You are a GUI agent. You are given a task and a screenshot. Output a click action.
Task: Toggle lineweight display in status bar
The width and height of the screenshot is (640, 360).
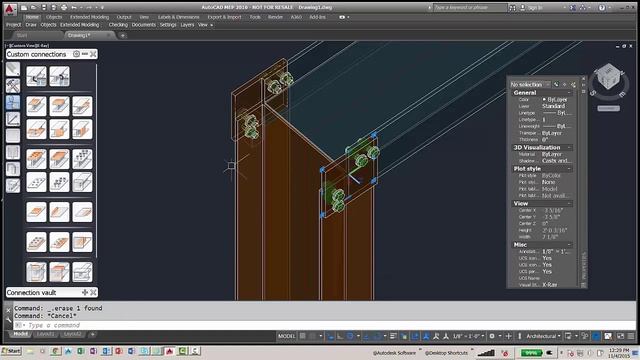tap(393, 336)
